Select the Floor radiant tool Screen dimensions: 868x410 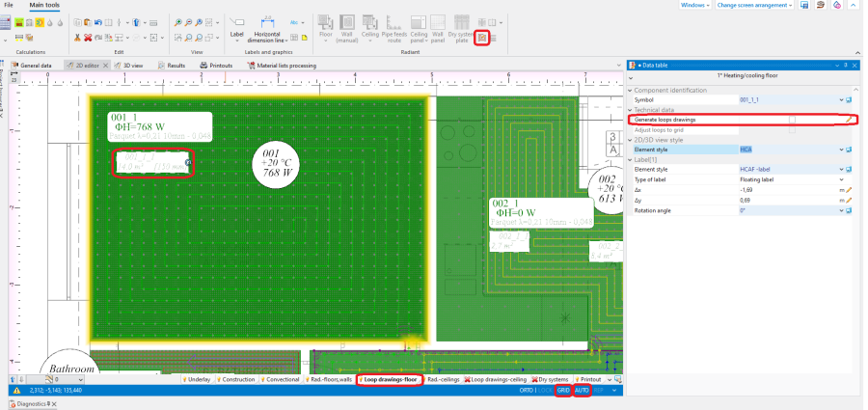coord(326,29)
